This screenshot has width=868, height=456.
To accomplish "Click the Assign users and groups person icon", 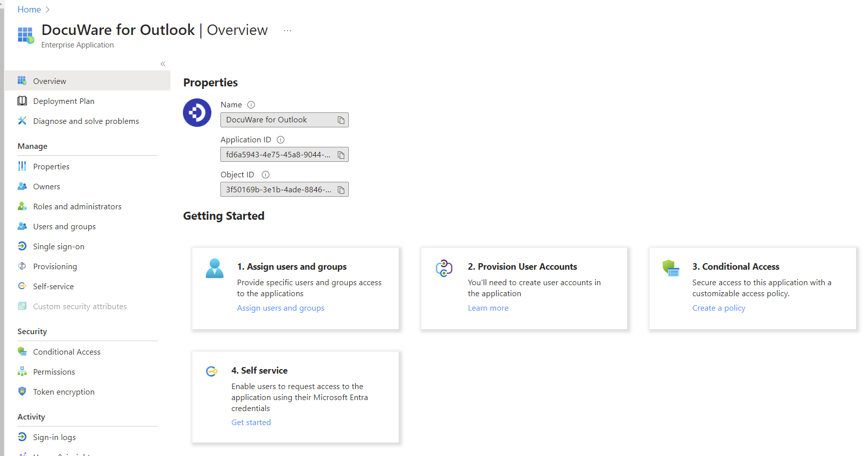I will [x=215, y=268].
